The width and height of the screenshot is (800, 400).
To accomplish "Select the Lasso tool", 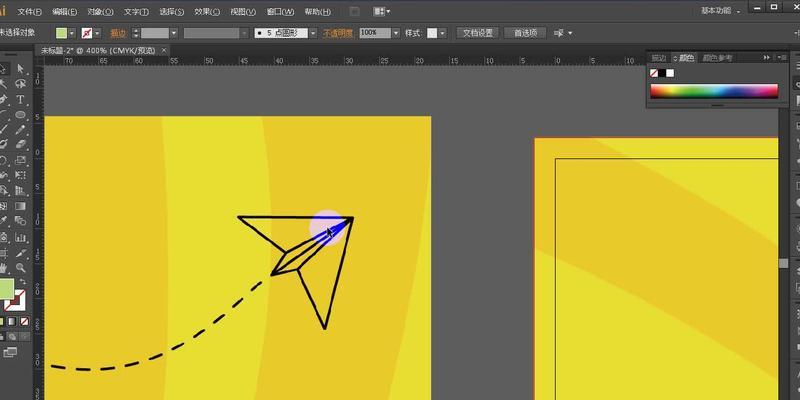I will tap(20, 84).
